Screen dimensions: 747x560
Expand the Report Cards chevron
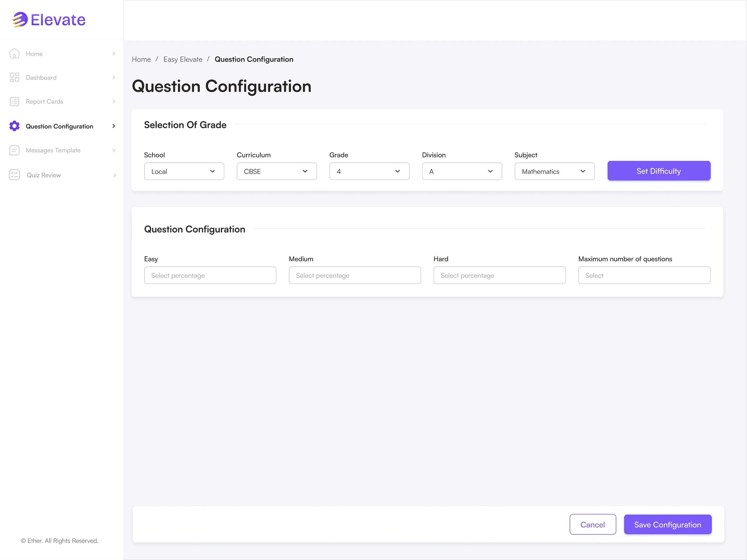[x=114, y=102]
